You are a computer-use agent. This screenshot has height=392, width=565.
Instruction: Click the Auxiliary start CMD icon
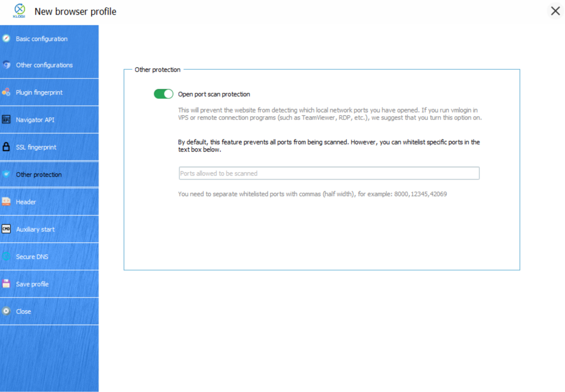pos(6,229)
